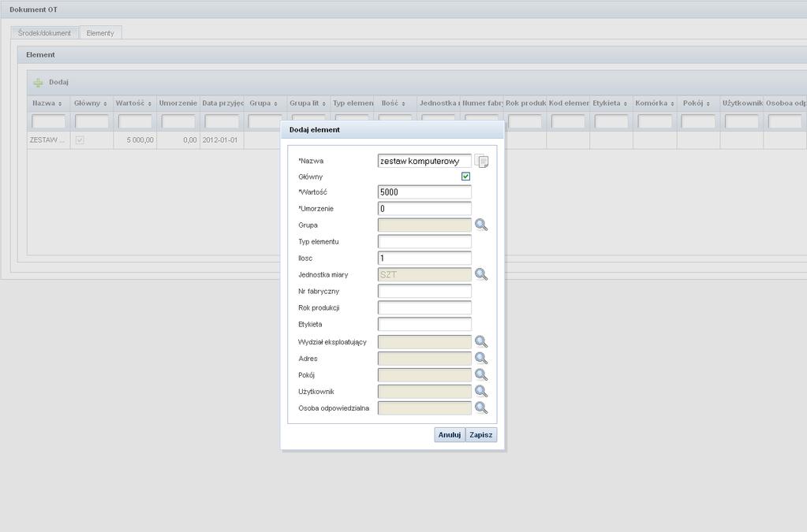Viewport: 807px width, 532px height.
Task: Click the Nazwa input field in dialog
Action: tap(424, 161)
